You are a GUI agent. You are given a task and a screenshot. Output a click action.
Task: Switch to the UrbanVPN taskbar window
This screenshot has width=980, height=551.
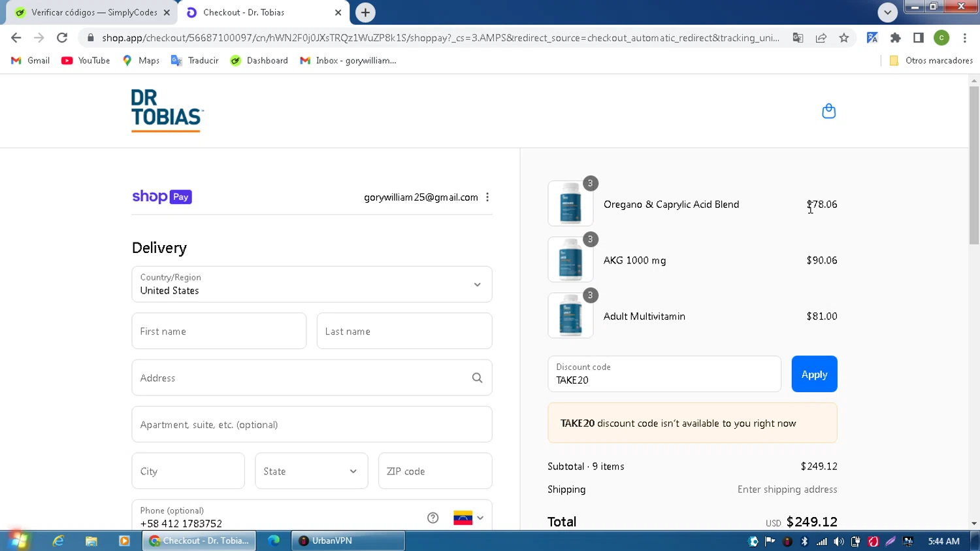348,541
